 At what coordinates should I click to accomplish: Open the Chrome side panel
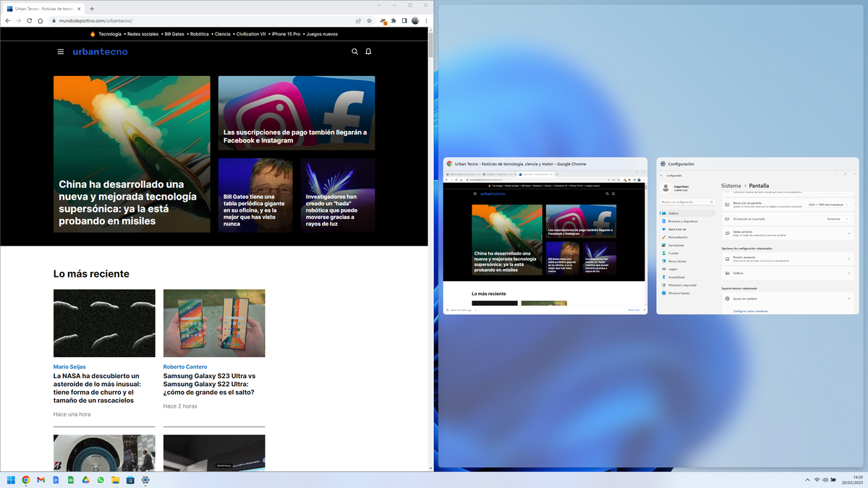(x=404, y=20)
